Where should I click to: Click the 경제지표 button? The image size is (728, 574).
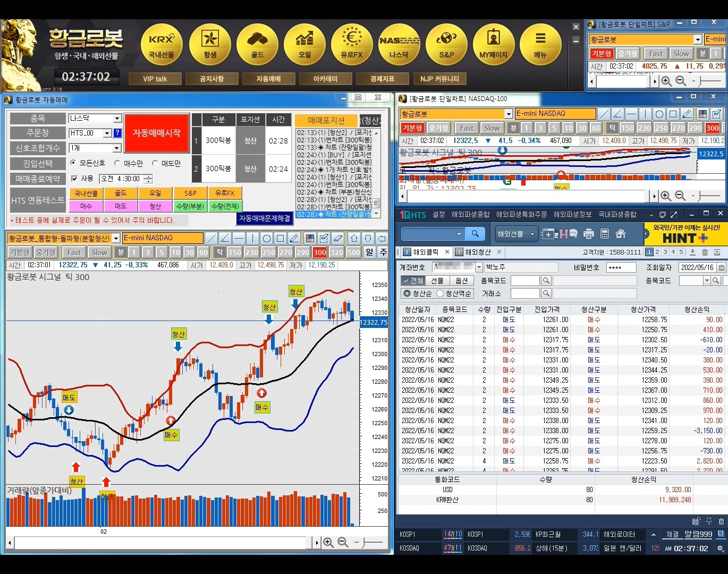pos(383,79)
